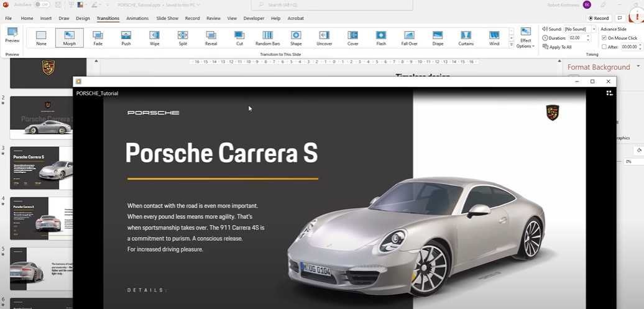Select the None transition
This screenshot has height=309, width=644.
coord(41,38)
